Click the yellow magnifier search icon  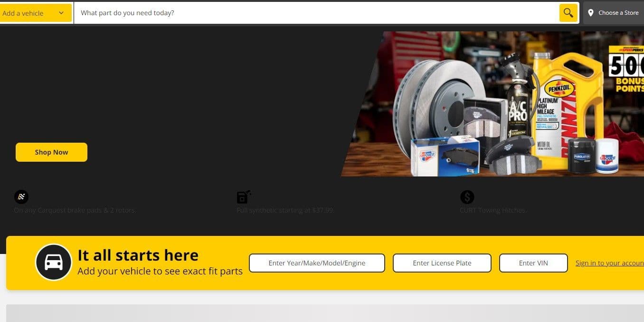point(568,13)
